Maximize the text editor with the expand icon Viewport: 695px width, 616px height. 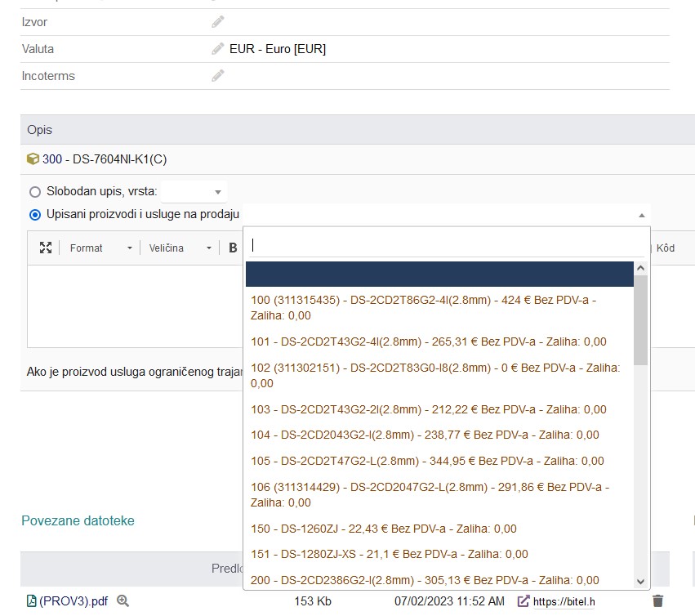pos(46,248)
